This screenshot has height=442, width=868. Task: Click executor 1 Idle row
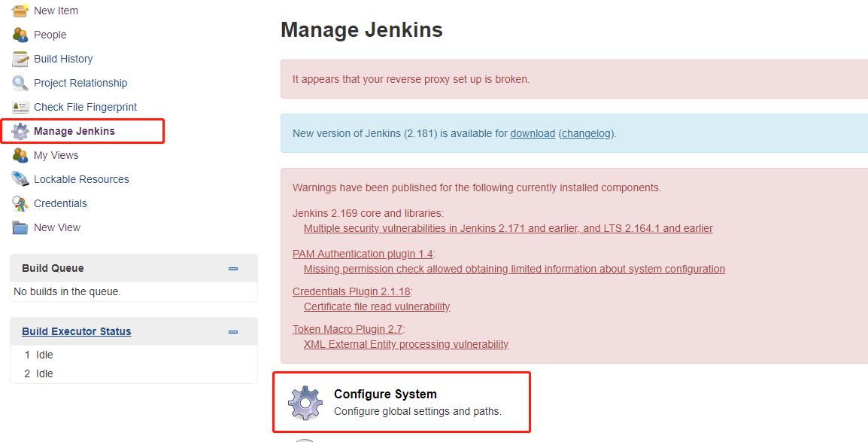(x=133, y=355)
